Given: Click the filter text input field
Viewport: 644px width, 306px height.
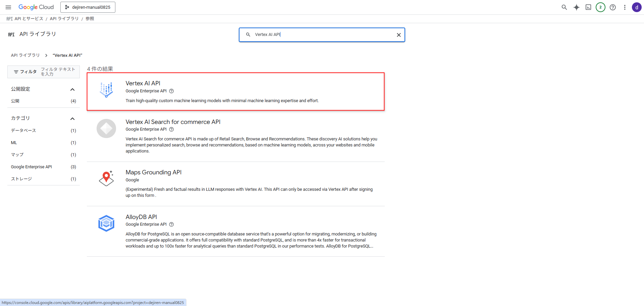Looking at the screenshot, I should (x=58, y=72).
